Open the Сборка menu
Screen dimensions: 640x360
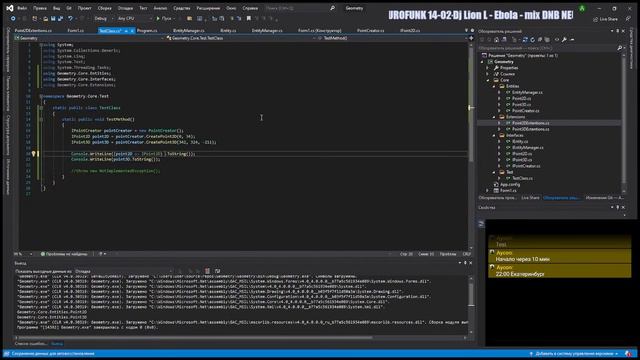[104, 8]
